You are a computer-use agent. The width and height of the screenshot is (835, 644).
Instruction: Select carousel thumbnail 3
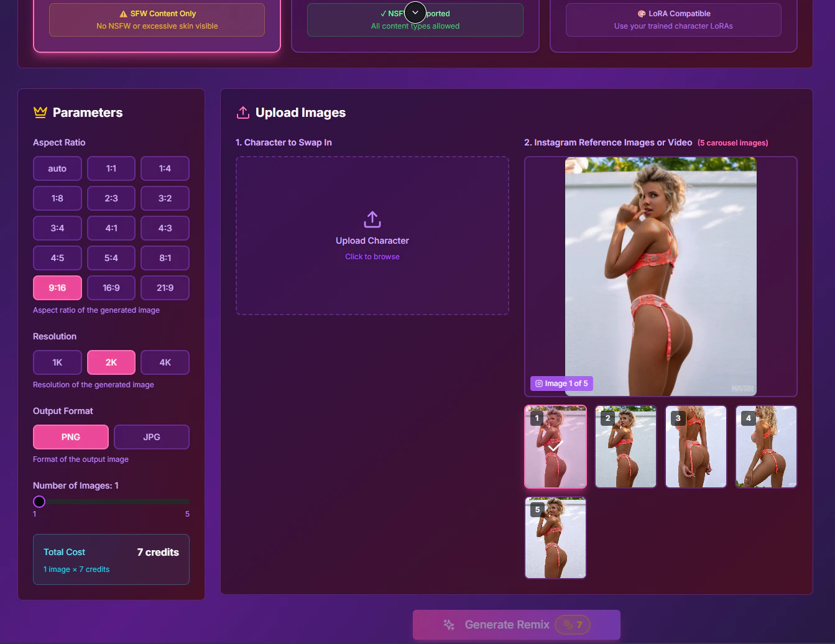[696, 447]
